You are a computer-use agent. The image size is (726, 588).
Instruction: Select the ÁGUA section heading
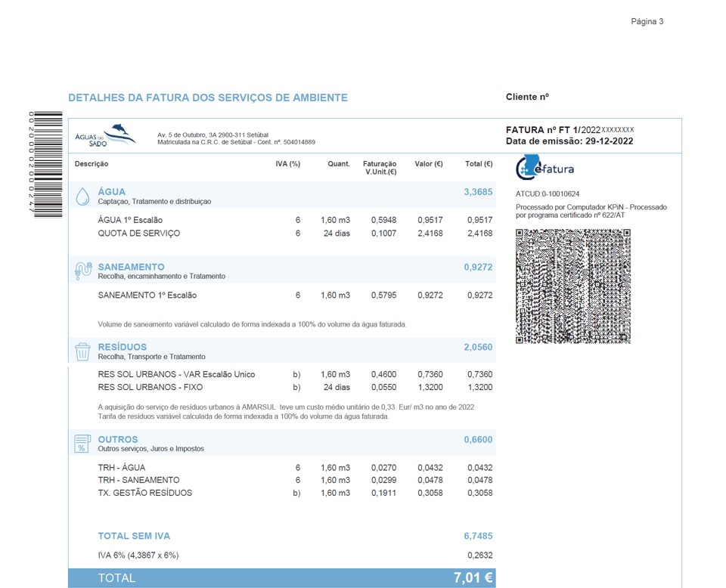112,191
